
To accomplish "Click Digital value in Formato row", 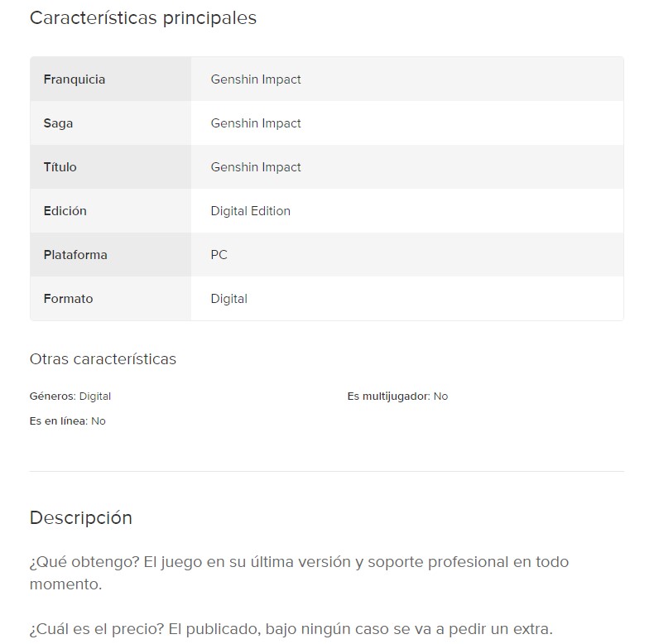I will pos(228,299).
